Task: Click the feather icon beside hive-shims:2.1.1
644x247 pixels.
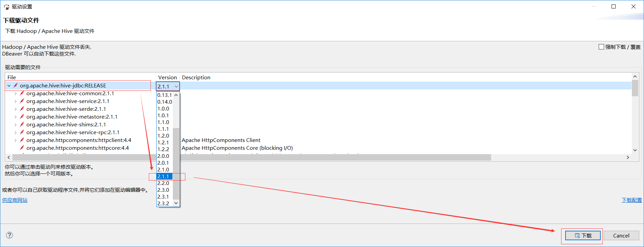Action: [x=22, y=125]
